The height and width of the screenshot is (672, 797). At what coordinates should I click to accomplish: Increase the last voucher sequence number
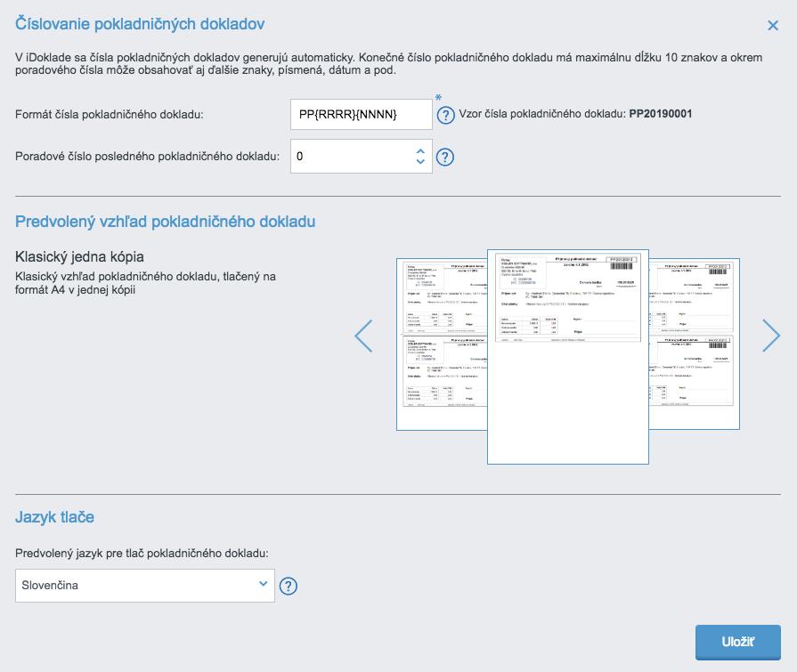pyautogui.click(x=420, y=150)
